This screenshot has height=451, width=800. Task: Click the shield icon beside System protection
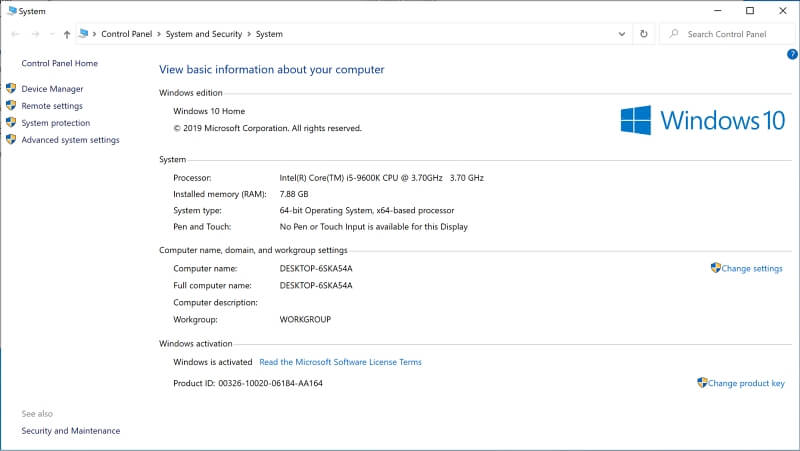[11, 122]
